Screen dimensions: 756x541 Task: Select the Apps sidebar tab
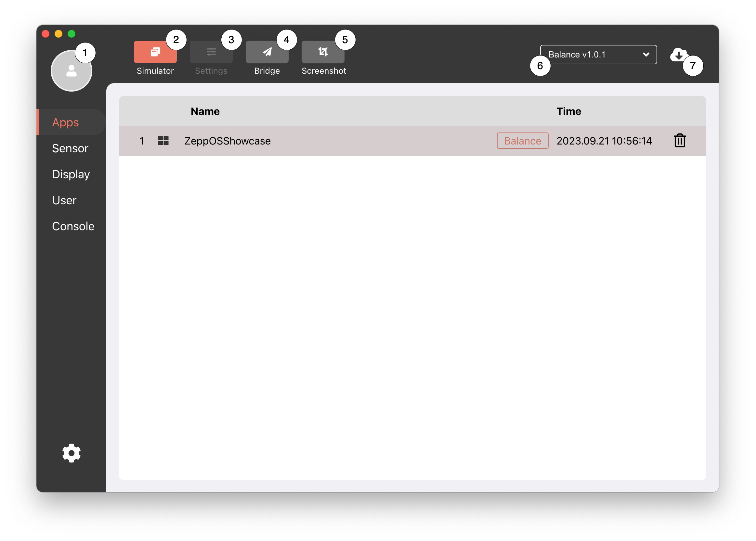click(65, 122)
